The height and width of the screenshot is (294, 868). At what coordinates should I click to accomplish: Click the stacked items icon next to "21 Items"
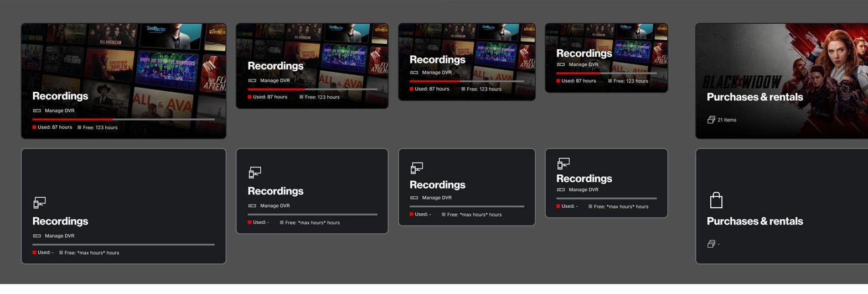pos(711,119)
